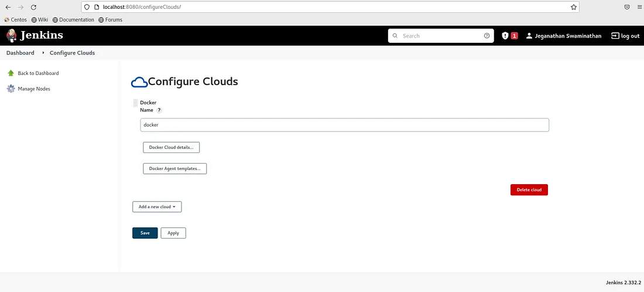This screenshot has height=292, width=644.
Task: Focus the Jenkins search box
Action: click(441, 36)
